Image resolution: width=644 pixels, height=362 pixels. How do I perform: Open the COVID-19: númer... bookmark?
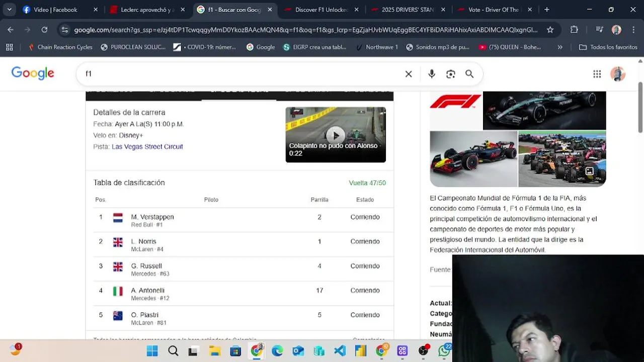point(205,47)
